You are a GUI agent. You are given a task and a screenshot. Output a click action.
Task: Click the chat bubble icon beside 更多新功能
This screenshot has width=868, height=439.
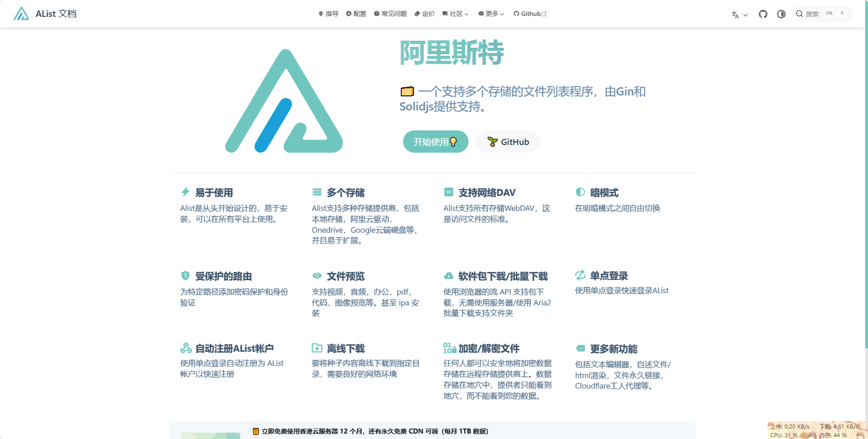580,348
